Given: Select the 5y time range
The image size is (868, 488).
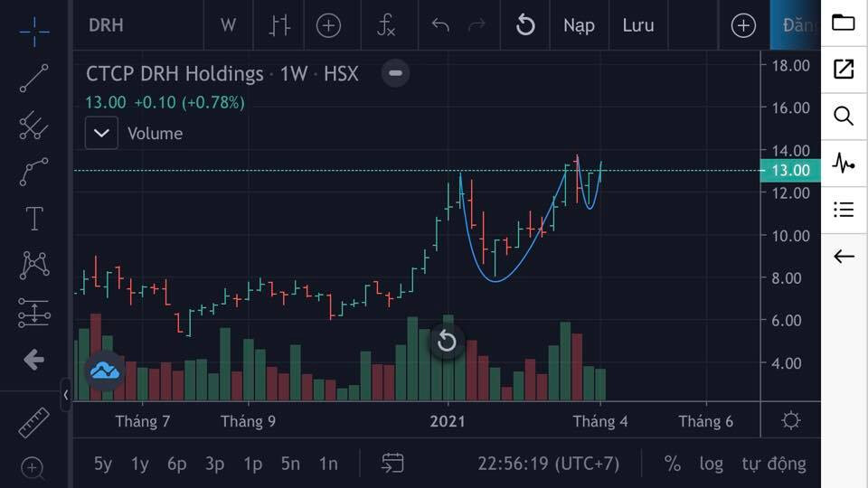Looking at the screenshot, I should (x=102, y=464).
